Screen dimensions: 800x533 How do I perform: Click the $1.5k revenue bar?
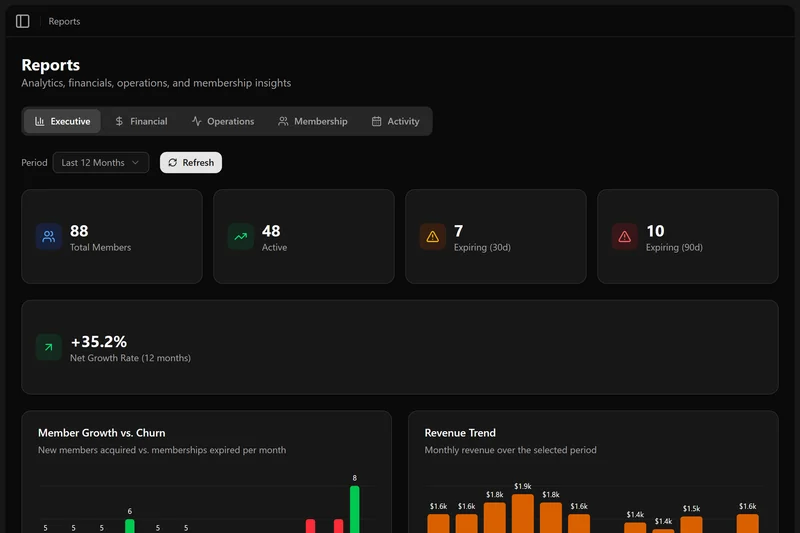(x=691, y=525)
